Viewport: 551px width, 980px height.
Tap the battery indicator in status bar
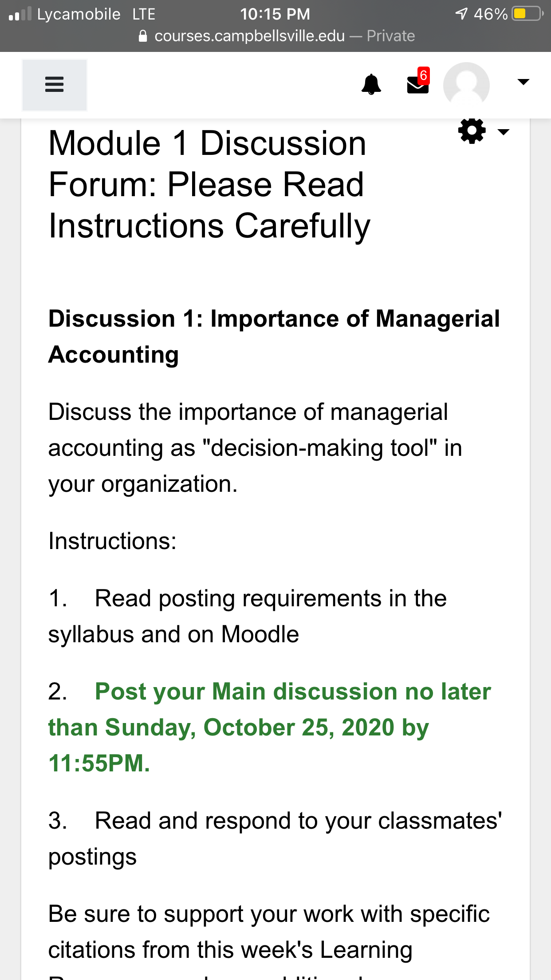pyautogui.click(x=527, y=14)
